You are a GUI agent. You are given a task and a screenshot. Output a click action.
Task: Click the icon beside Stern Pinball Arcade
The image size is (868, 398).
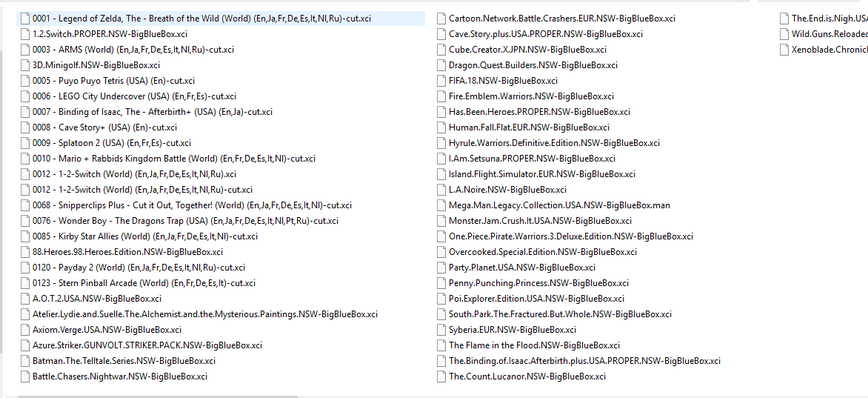[x=24, y=282]
